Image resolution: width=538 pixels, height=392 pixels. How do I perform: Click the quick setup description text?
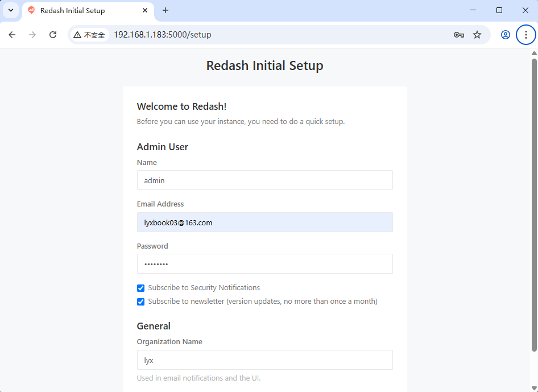click(241, 122)
